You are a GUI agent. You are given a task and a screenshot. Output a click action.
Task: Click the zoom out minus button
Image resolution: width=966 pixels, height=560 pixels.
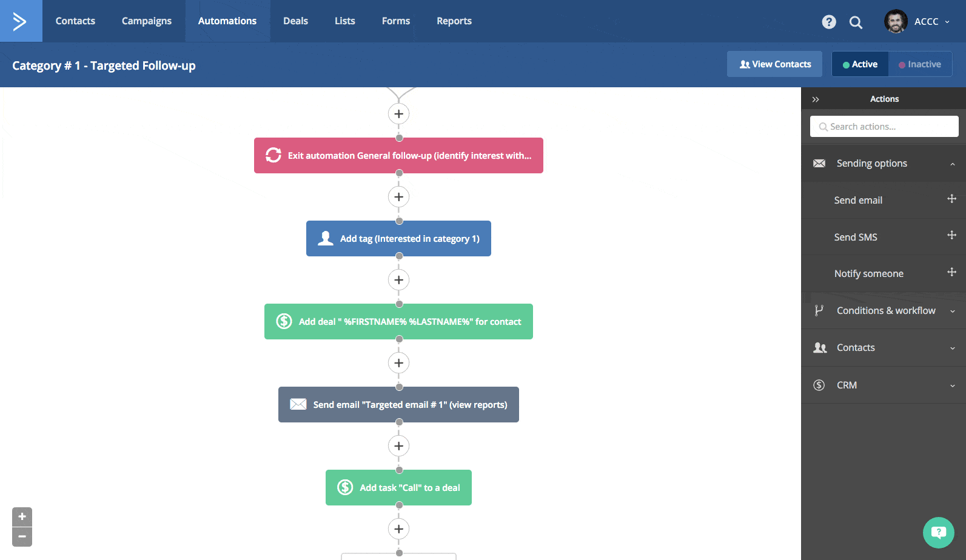click(x=22, y=536)
